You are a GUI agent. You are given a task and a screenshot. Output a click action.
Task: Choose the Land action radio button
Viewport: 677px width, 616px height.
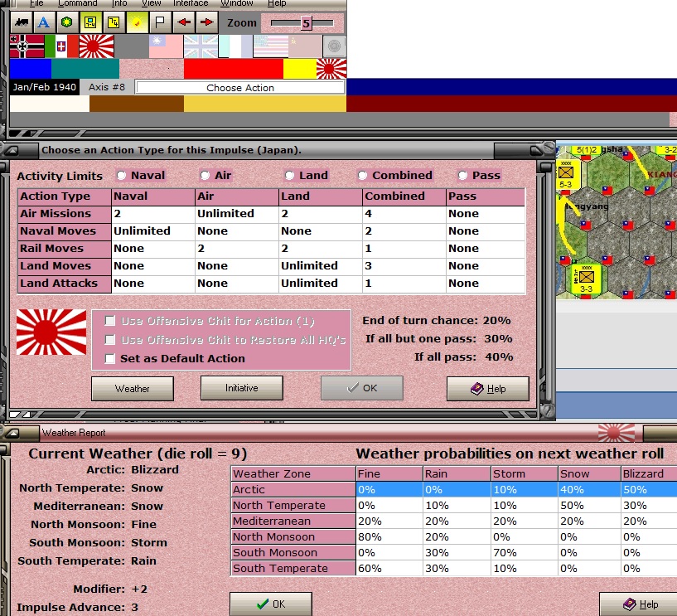289,176
